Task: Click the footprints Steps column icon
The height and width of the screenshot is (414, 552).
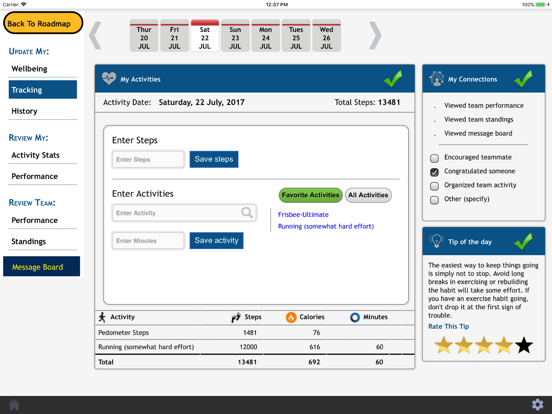Action: click(236, 317)
